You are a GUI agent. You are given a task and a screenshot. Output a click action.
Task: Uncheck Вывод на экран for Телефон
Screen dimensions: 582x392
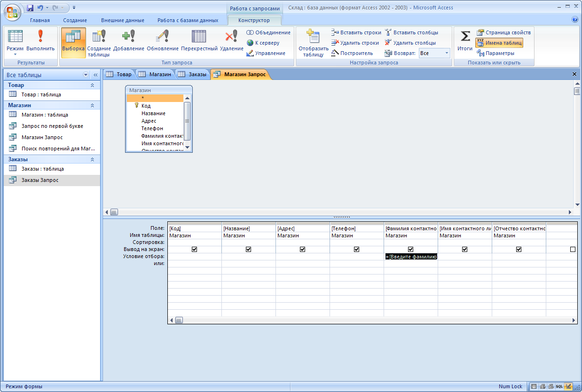(x=356, y=250)
